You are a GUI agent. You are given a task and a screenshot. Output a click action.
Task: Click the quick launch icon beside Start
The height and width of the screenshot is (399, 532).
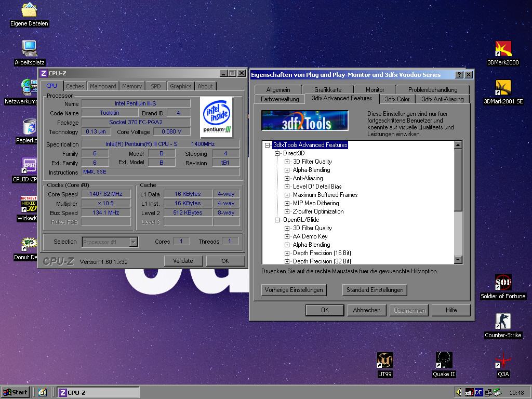click(x=43, y=393)
